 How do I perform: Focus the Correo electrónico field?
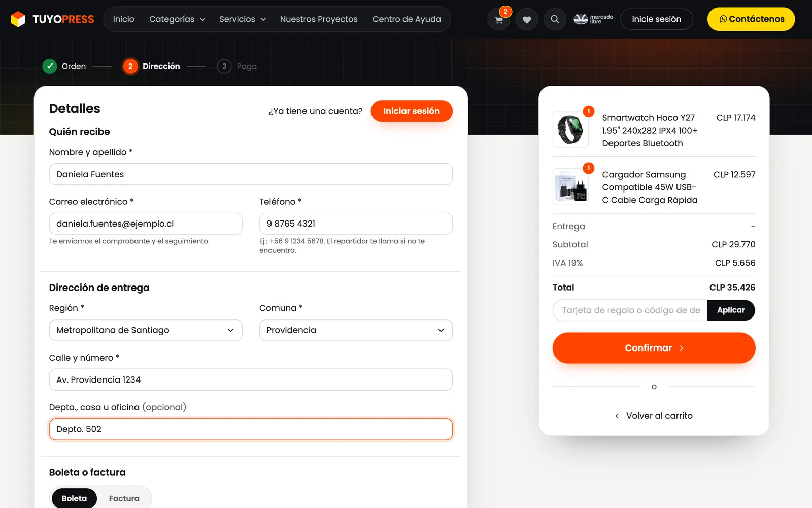146,224
